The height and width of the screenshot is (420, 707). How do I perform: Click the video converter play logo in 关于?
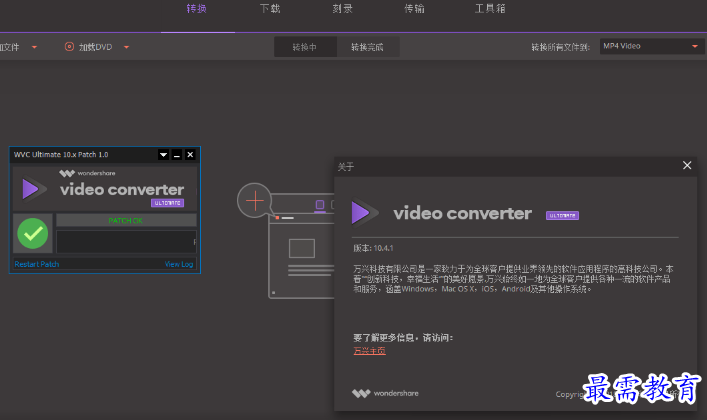coord(364,212)
